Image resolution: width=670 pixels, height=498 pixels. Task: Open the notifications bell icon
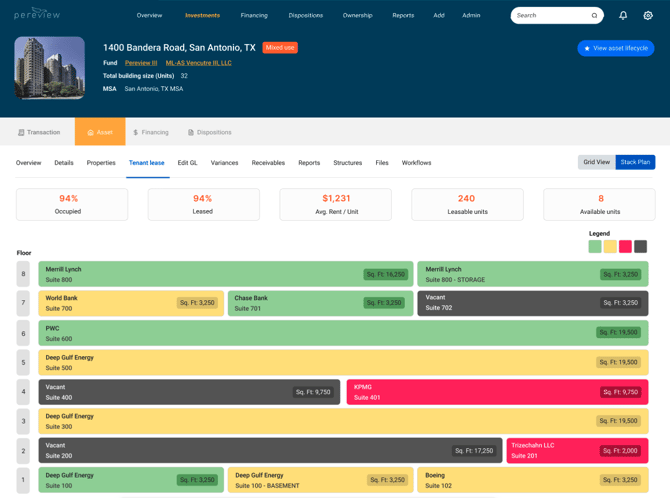click(x=623, y=15)
